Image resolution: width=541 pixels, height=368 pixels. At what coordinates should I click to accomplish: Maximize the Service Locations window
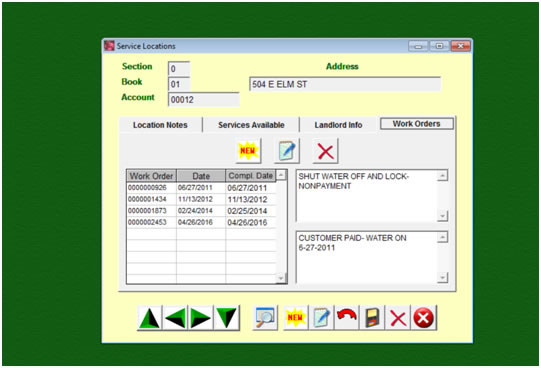pyautogui.click(x=439, y=46)
